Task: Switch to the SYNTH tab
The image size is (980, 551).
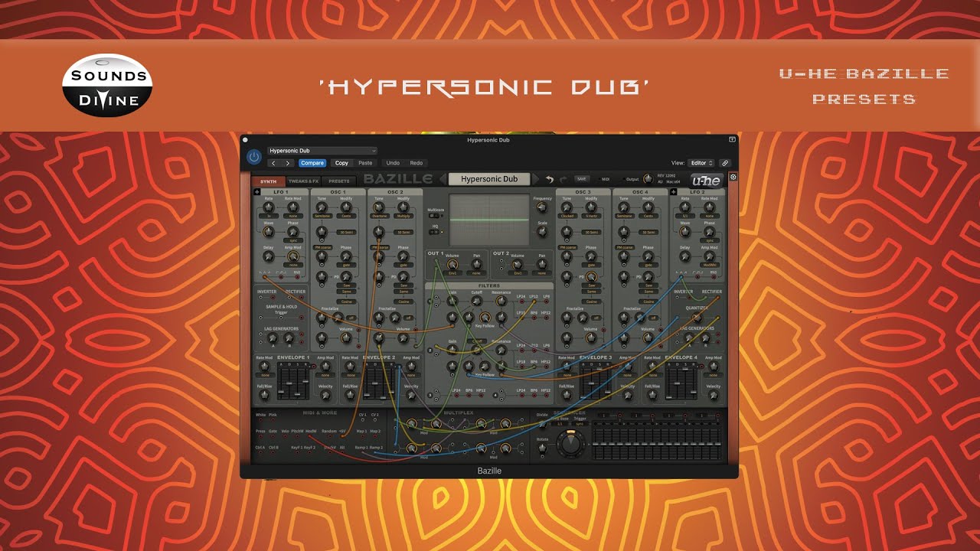Action: pos(268,181)
